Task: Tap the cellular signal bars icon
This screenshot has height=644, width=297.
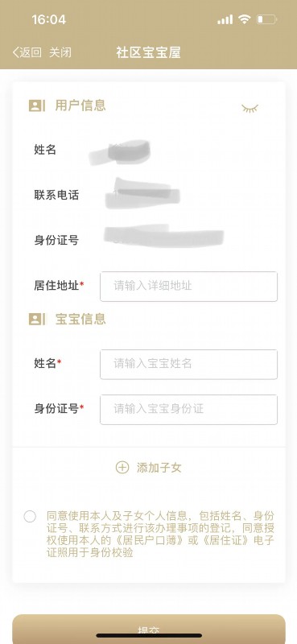Action: tap(225, 19)
